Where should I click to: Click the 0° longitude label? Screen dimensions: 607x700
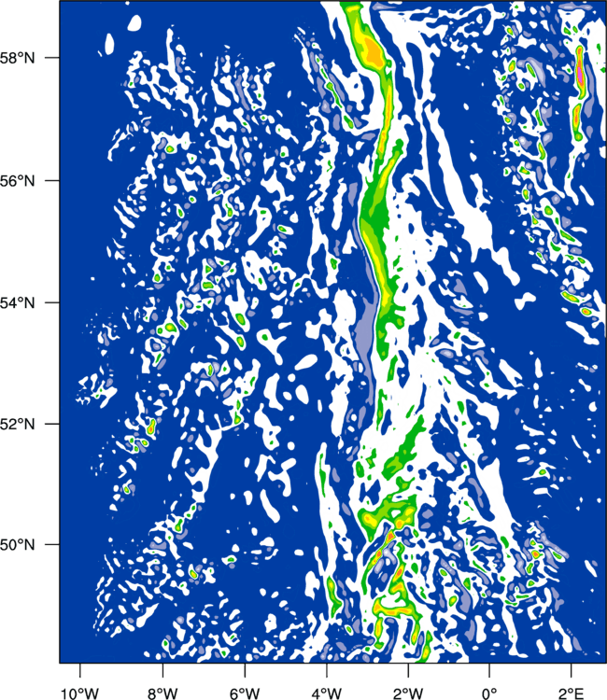[489, 693]
